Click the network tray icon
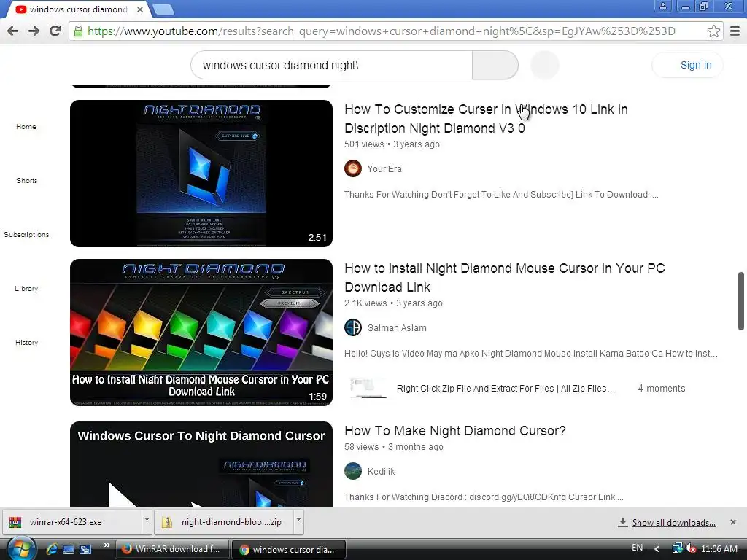747x560 pixels. (x=676, y=548)
